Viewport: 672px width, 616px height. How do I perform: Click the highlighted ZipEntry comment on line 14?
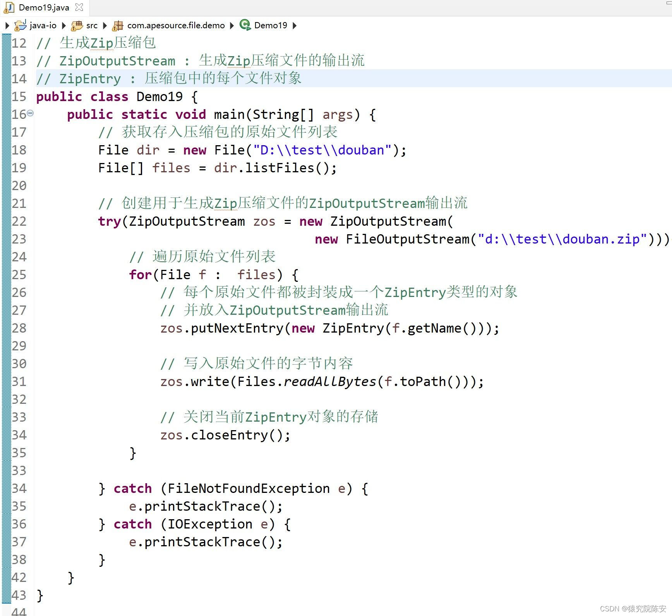point(169,79)
